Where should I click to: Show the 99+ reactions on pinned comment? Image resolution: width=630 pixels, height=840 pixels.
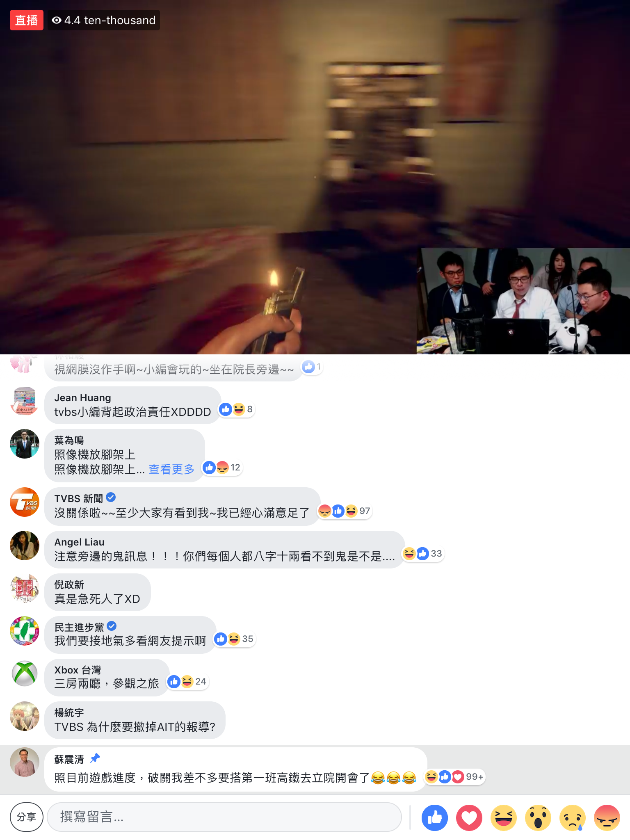tap(454, 777)
